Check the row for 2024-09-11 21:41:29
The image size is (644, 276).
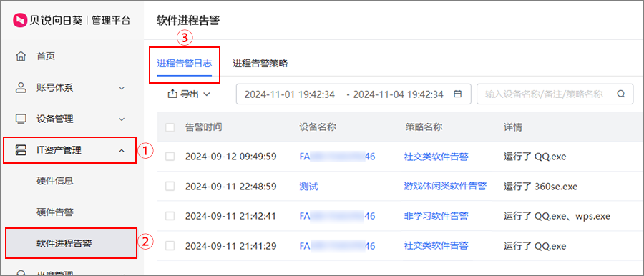[170, 246]
